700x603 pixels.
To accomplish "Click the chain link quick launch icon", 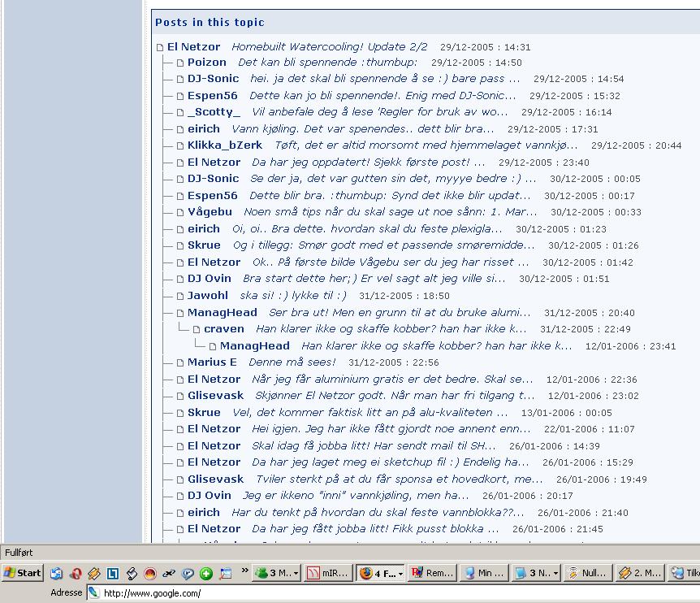I will pos(169,573).
